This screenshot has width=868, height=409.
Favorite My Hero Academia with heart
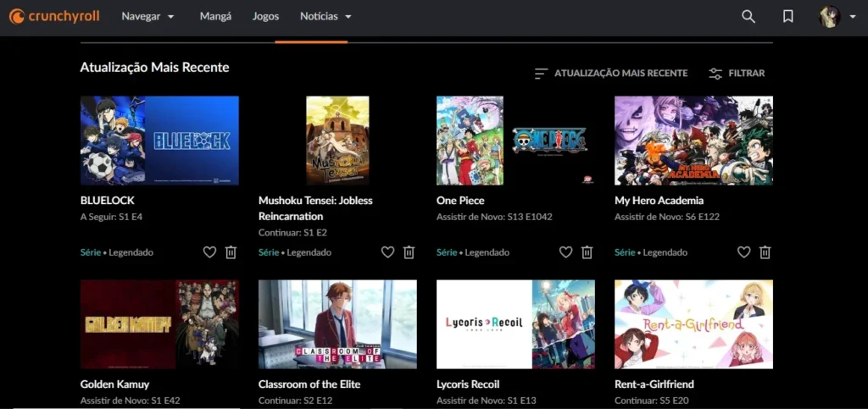pos(743,252)
